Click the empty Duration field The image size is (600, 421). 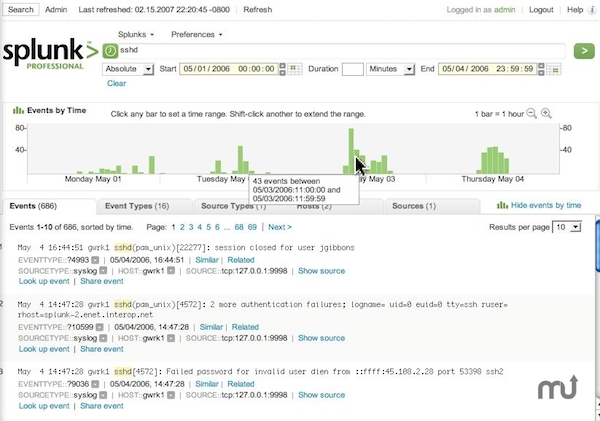tap(352, 69)
